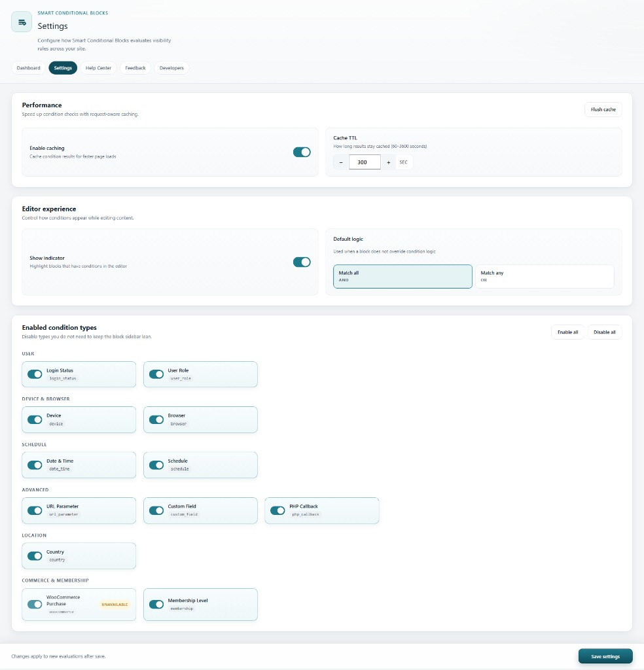Toggle the PHP Callback condition

(x=277, y=510)
